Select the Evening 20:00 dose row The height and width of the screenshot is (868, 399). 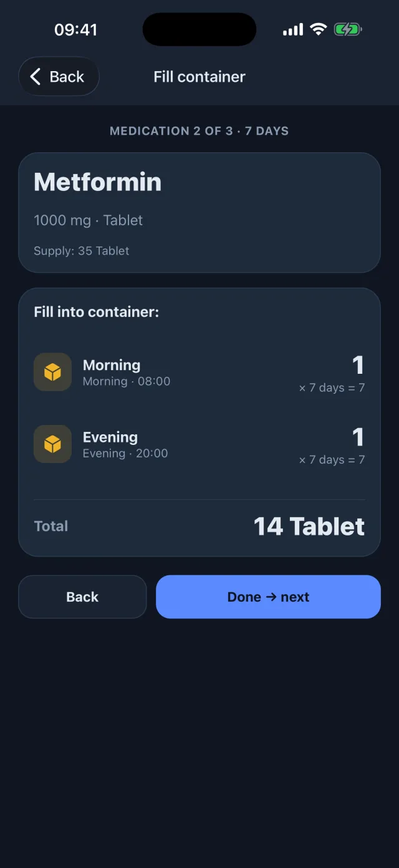tap(199, 444)
